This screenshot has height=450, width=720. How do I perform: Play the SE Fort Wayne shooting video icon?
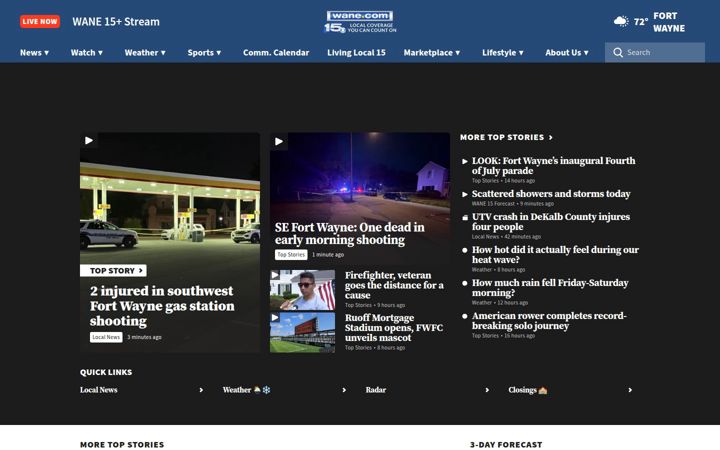point(279,141)
